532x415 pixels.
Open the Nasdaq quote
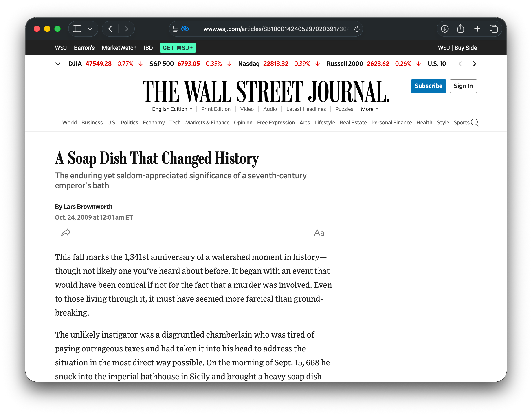(x=279, y=64)
